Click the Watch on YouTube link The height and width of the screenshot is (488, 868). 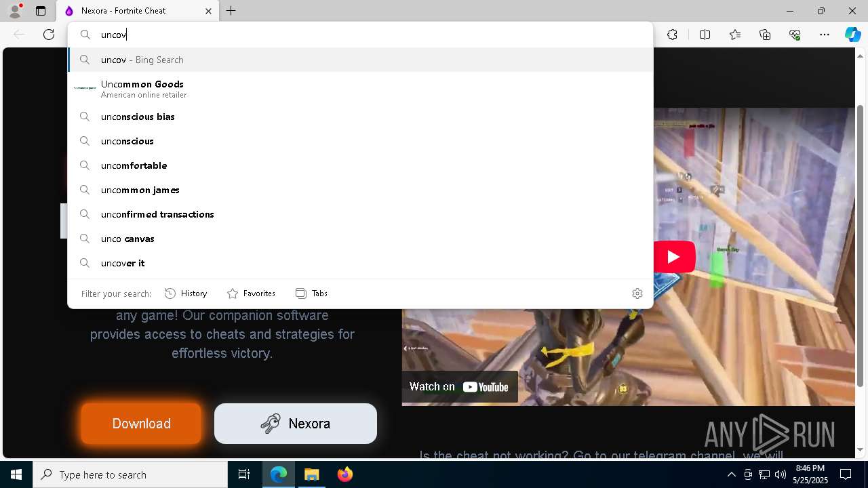click(x=459, y=387)
